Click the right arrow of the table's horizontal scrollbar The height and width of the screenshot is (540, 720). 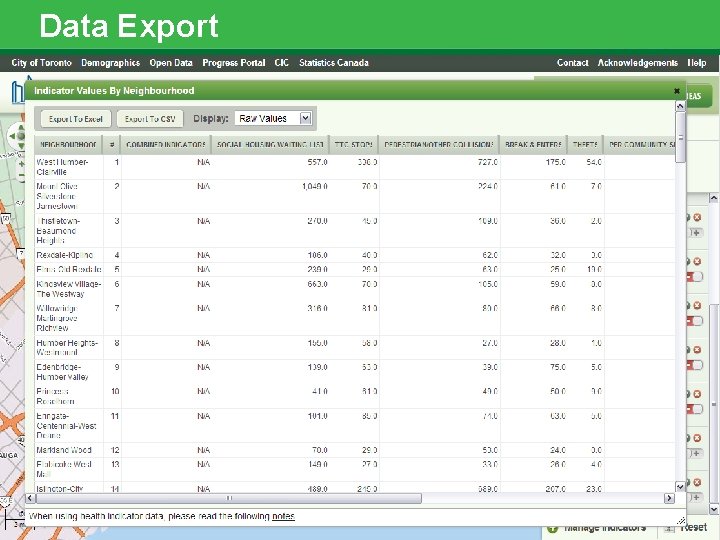[x=669, y=498]
